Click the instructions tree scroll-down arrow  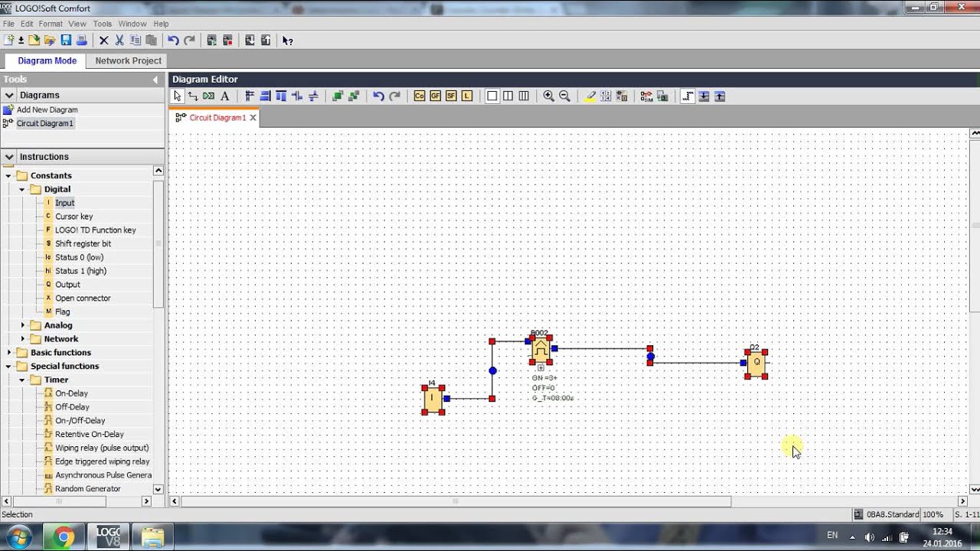coord(158,489)
